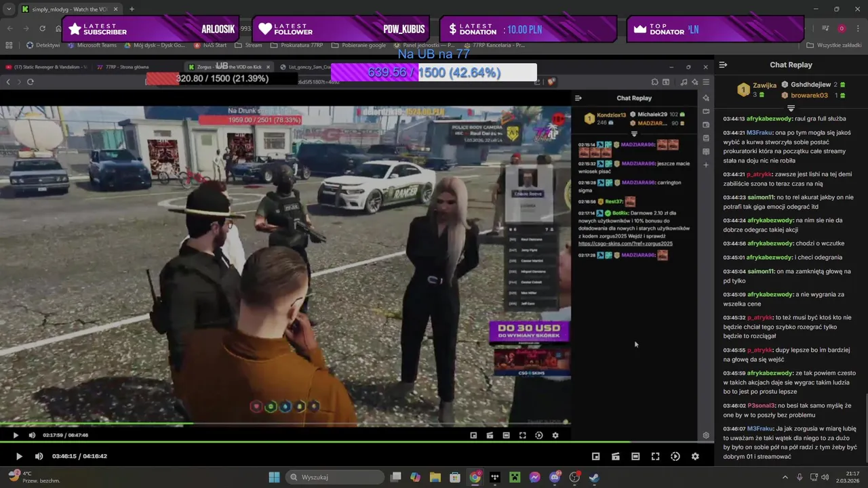Open Discord from taskbar
The image size is (868, 488).
555,477
